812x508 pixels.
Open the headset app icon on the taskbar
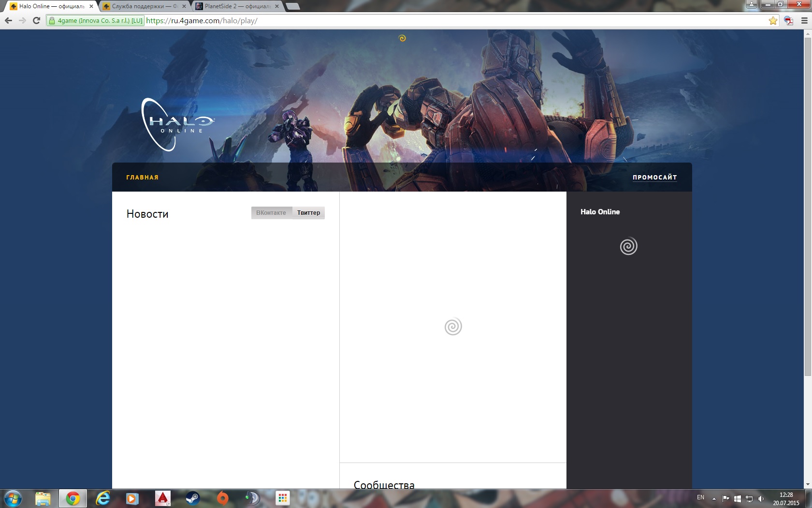[253, 498]
